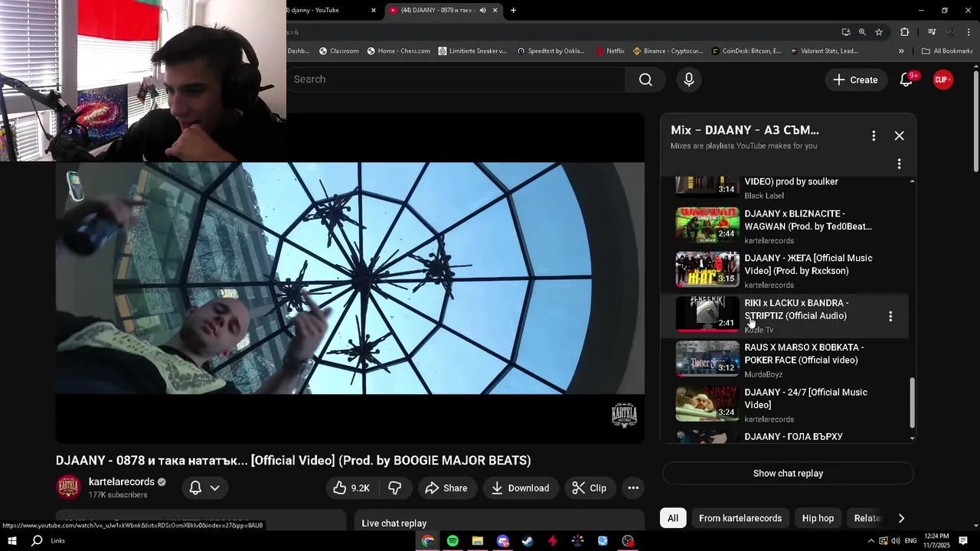Open the Valorant Stats bookmark
The image size is (980, 551).
tap(824, 51)
